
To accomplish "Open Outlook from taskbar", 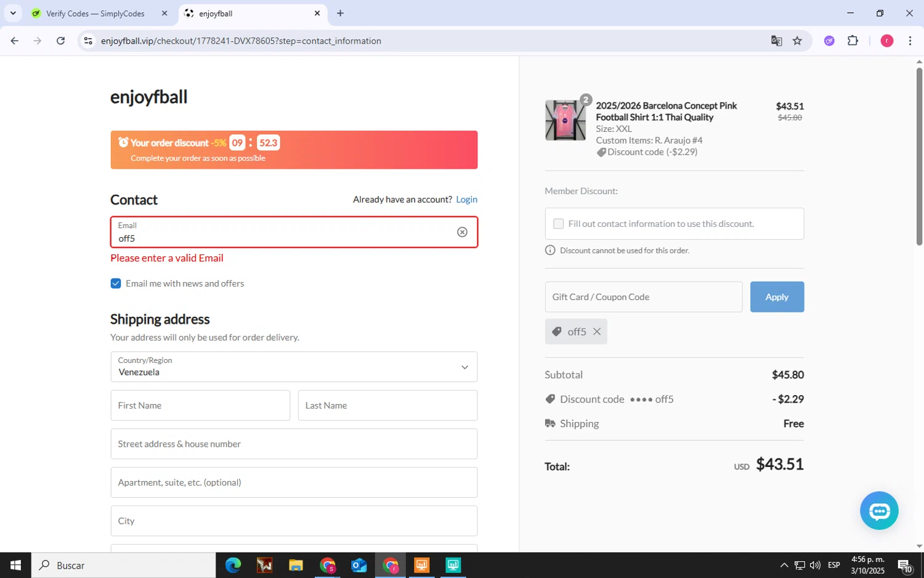I will (x=359, y=565).
